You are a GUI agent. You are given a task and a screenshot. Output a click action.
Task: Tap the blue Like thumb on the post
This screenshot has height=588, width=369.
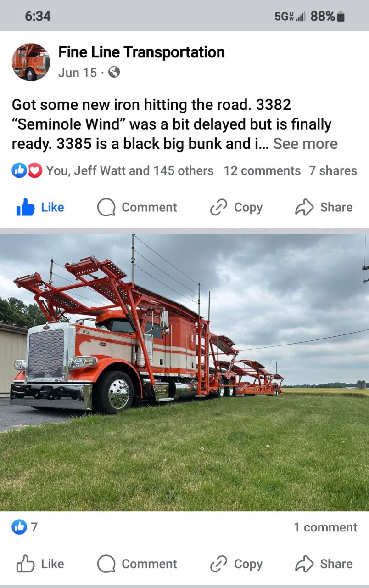[25, 208]
